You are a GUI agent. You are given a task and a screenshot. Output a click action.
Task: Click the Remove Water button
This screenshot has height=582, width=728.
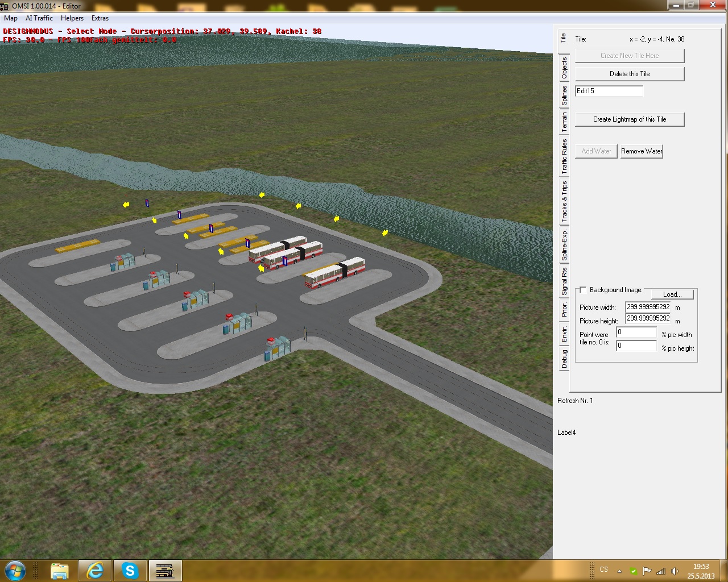click(x=641, y=151)
